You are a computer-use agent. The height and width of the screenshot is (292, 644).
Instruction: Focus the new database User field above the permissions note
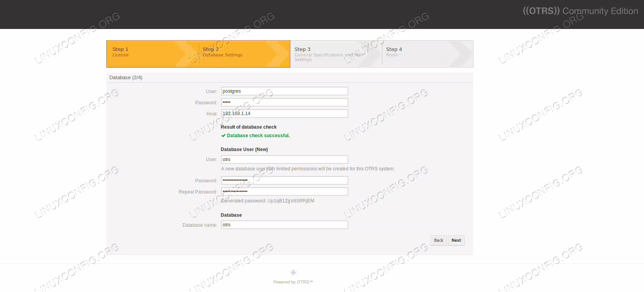[285, 160]
